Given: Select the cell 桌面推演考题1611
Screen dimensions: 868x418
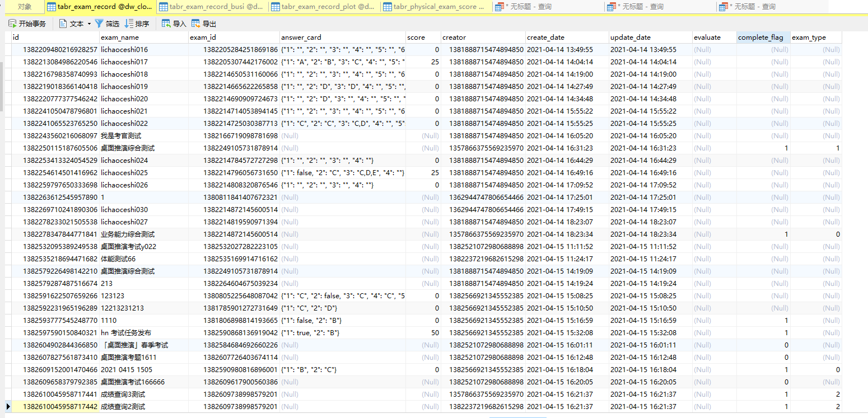Looking at the screenshot, I should point(144,357).
